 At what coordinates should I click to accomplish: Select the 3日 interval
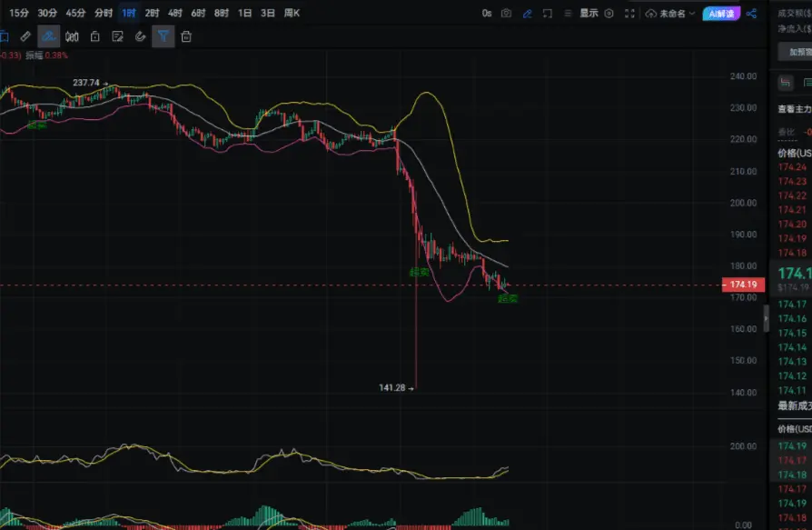(268, 13)
